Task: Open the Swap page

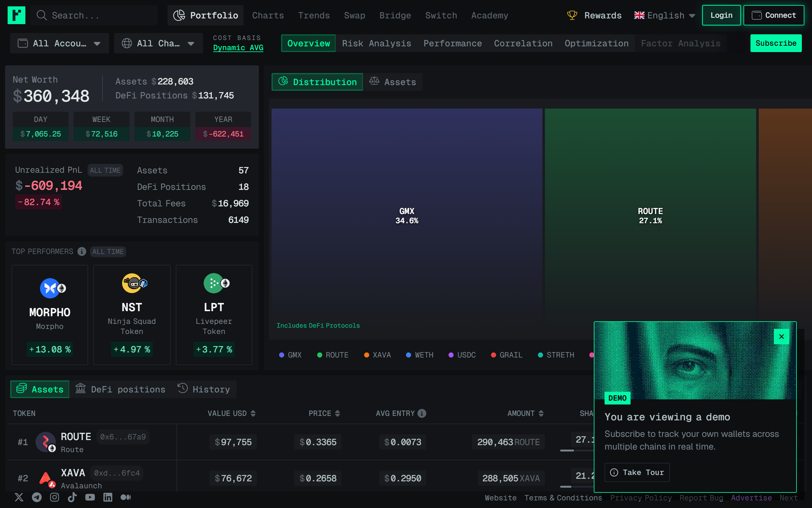Action: click(x=355, y=16)
